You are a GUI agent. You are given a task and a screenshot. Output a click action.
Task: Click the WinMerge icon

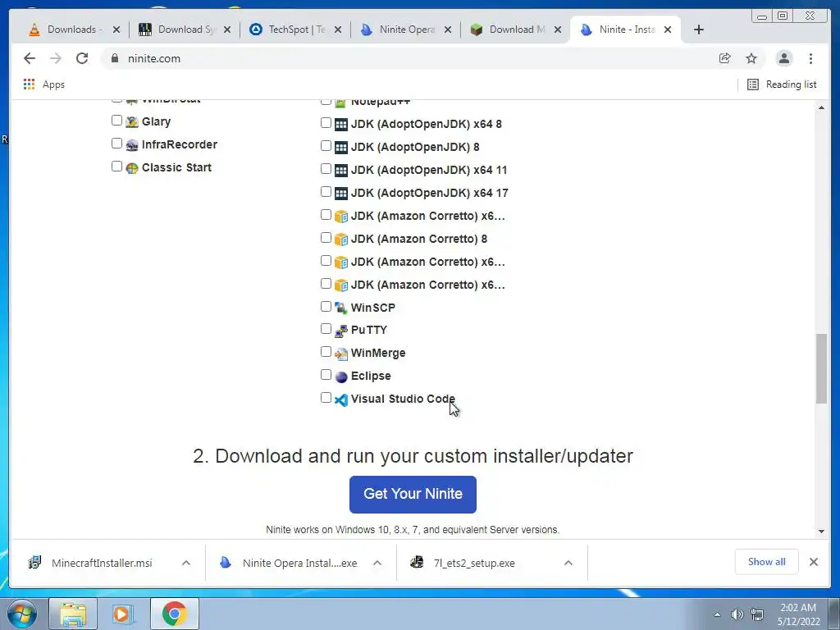pyautogui.click(x=340, y=354)
